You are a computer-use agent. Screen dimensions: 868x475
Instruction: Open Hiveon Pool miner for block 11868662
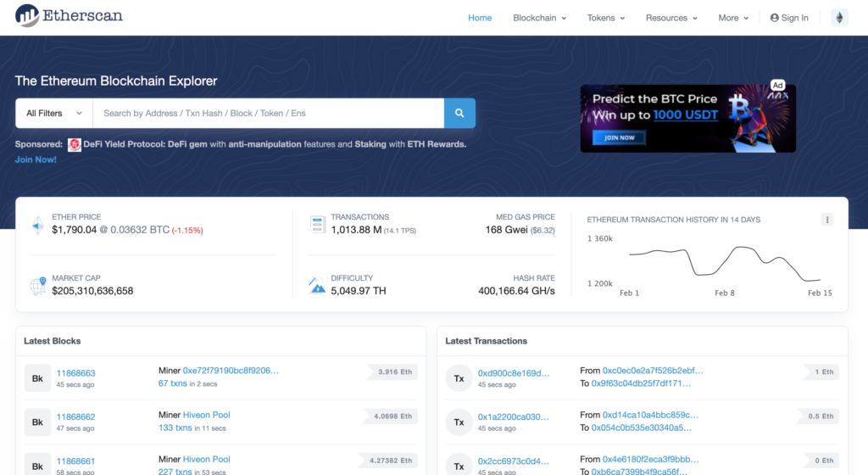point(207,415)
